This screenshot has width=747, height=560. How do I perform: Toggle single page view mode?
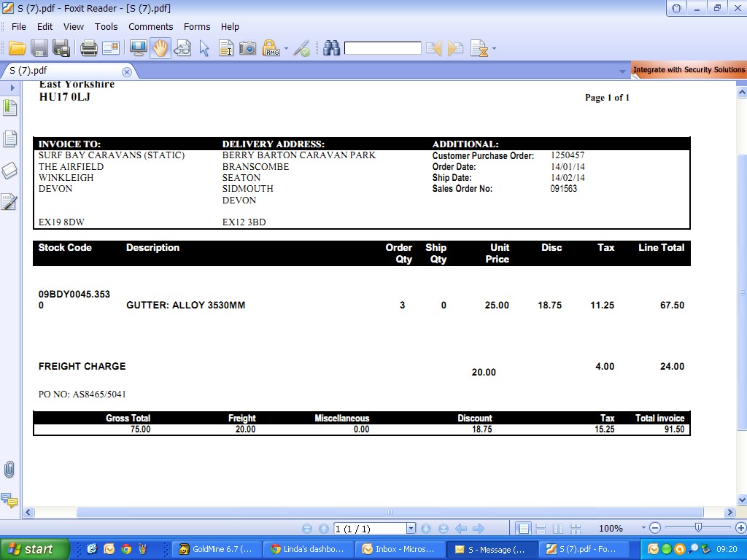click(x=522, y=529)
